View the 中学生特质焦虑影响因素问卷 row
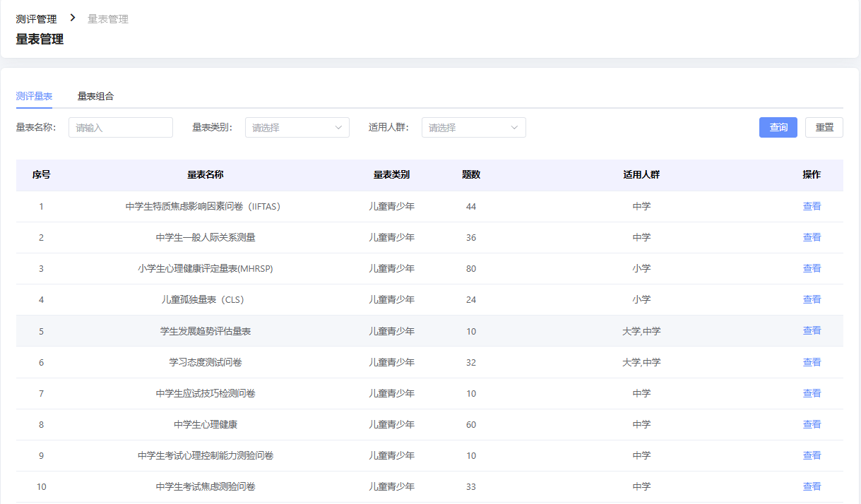The height and width of the screenshot is (504, 861). coord(812,206)
